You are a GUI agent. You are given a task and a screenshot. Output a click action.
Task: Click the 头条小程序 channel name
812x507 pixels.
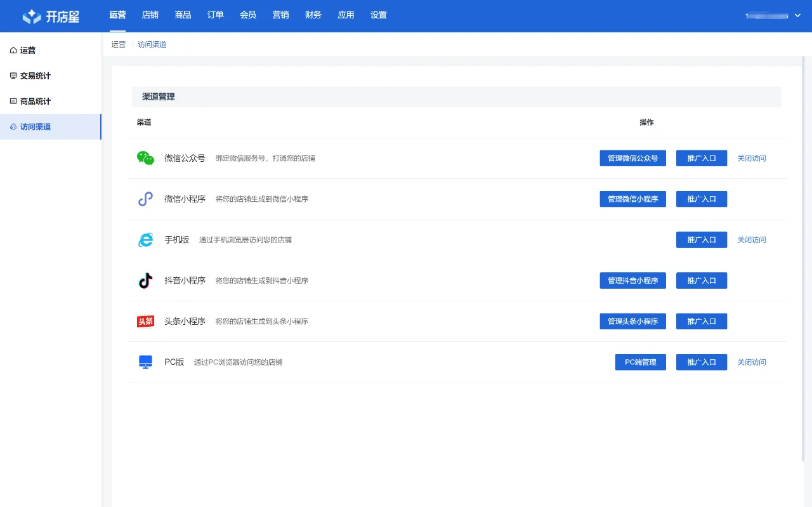[185, 321]
